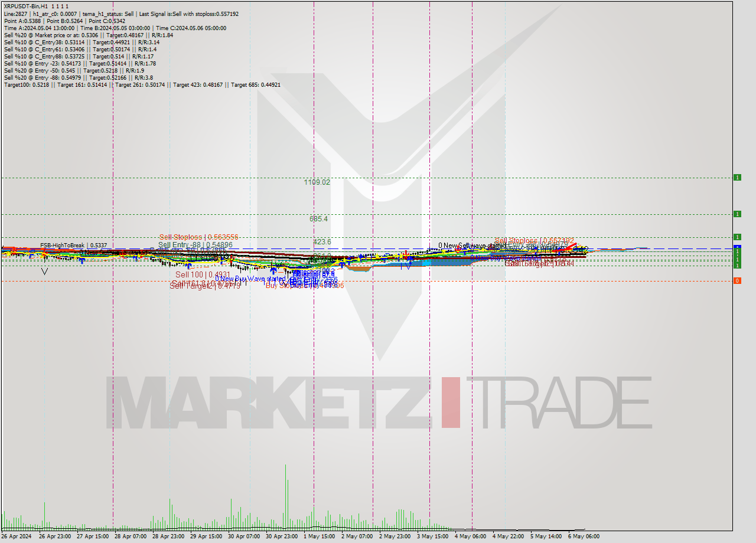
Task: Click the '2 May 07:00' time axis label
Action: tap(357, 537)
